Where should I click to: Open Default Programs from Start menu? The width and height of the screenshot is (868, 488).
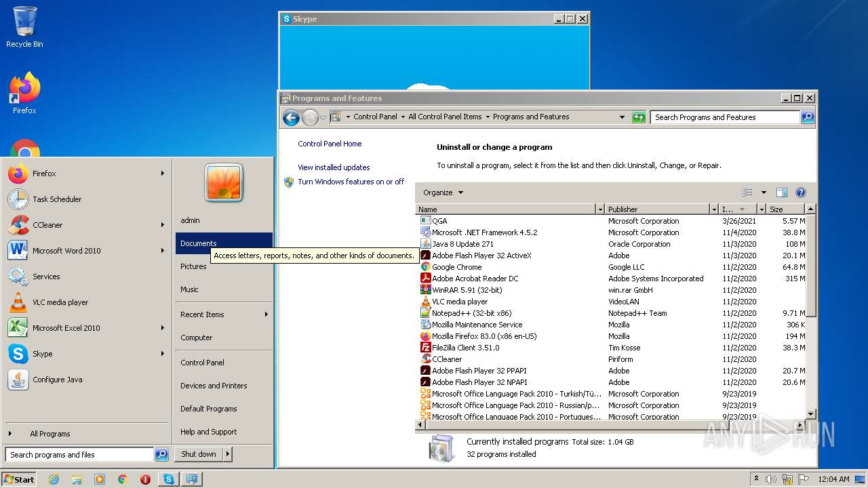pyautogui.click(x=224, y=409)
